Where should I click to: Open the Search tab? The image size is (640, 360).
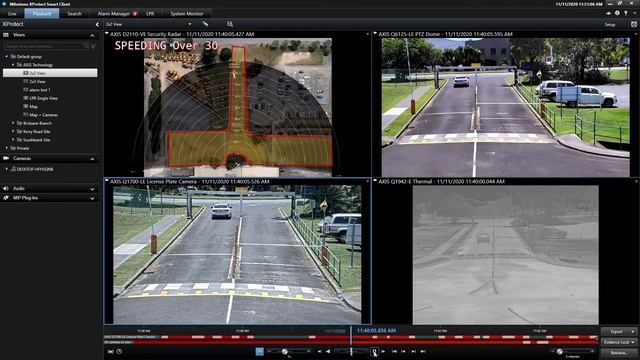[x=74, y=13]
